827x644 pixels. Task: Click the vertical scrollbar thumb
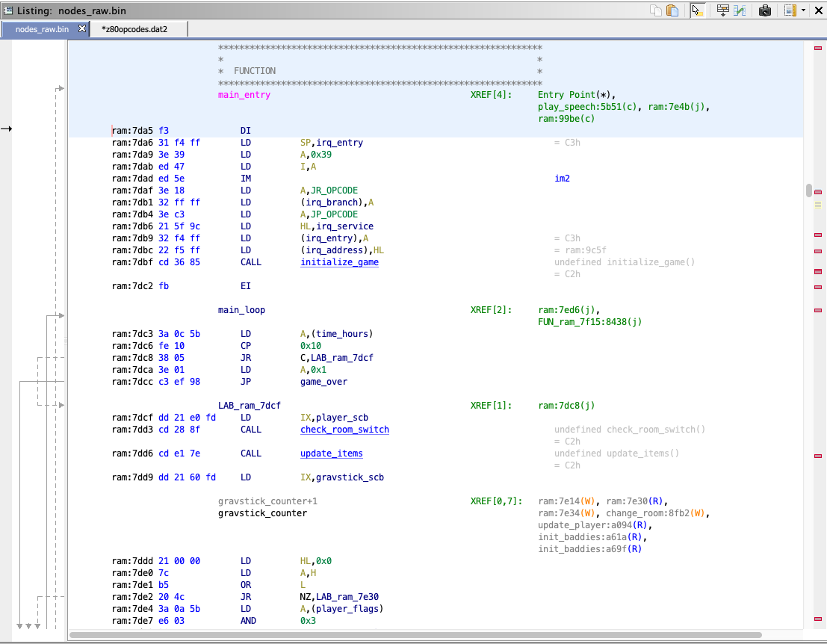coord(808,190)
